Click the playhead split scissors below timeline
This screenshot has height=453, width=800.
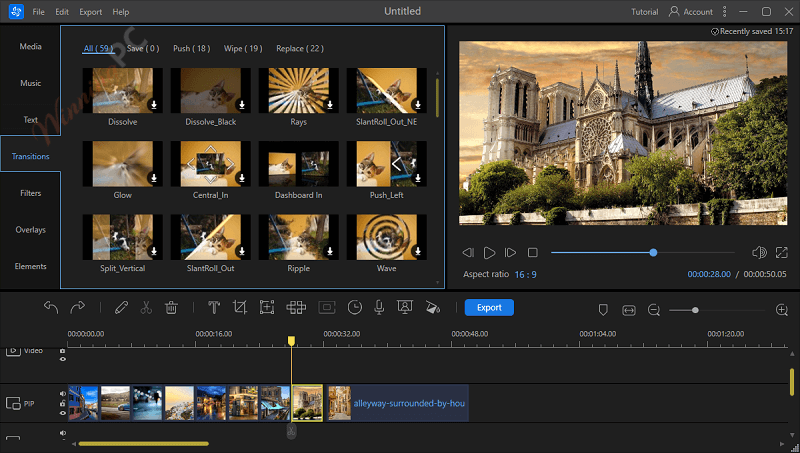291,432
